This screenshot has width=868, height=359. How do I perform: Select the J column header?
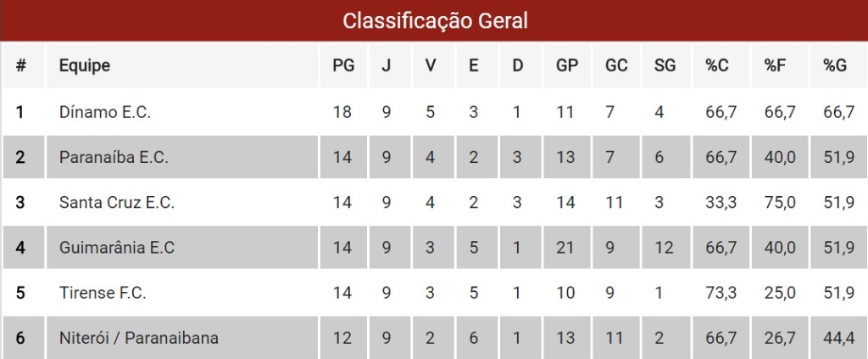click(x=387, y=66)
